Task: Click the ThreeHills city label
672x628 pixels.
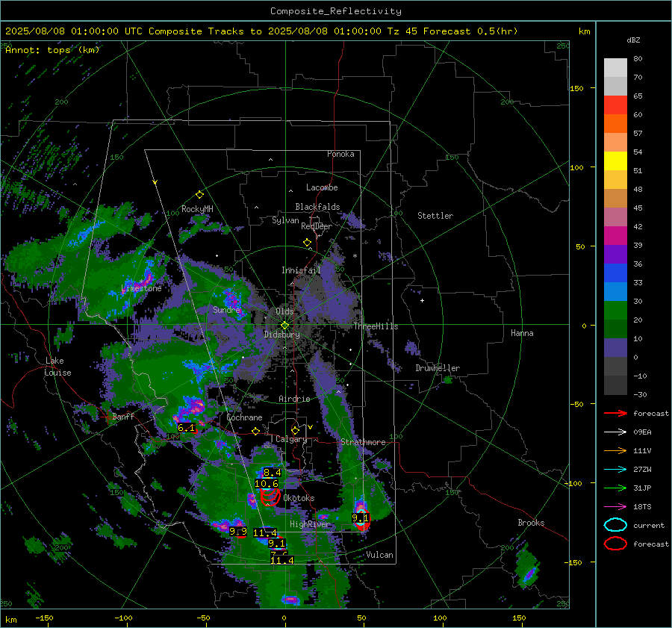Action: click(x=376, y=326)
